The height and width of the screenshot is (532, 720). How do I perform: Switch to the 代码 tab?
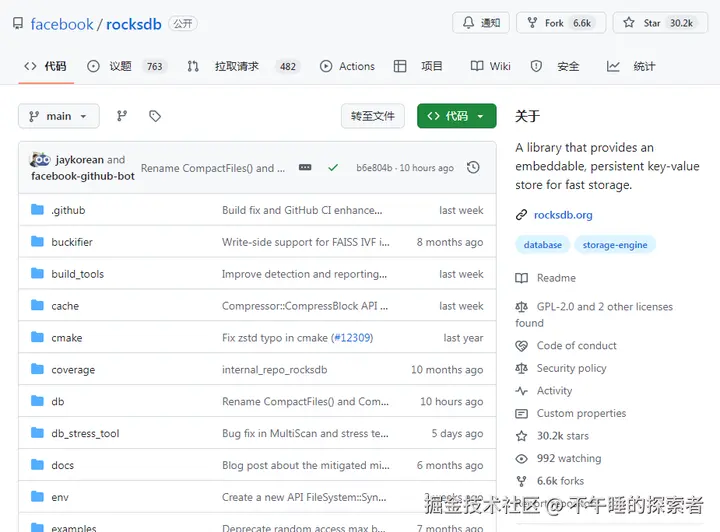(45, 67)
